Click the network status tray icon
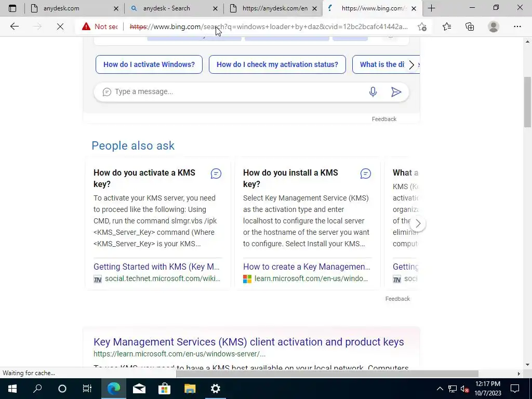Viewport: 532px width, 399px height. coord(453,389)
